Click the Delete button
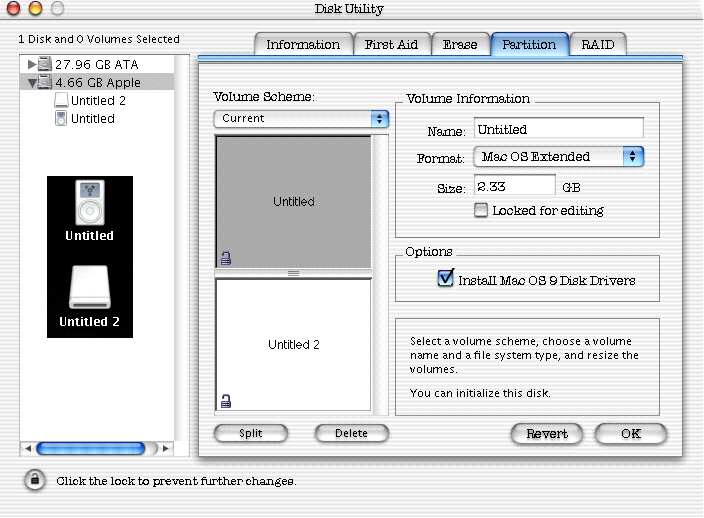 tap(352, 433)
